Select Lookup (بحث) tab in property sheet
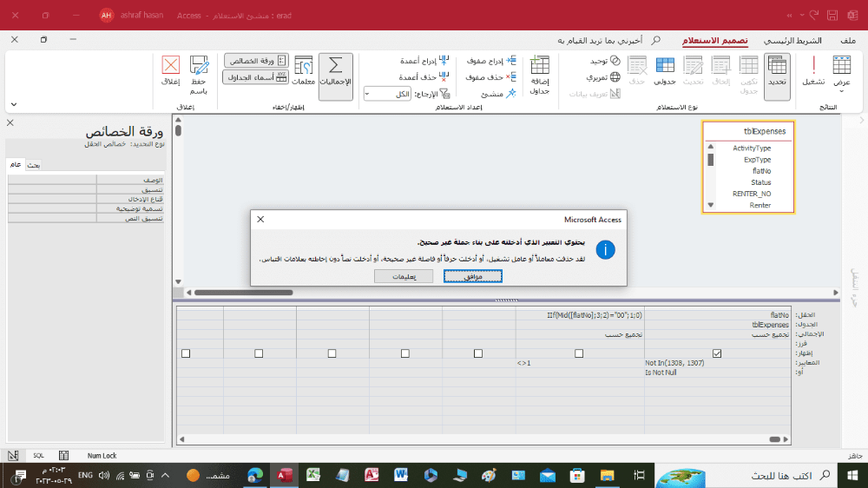Viewport: 868px width, 488px height. point(34,165)
